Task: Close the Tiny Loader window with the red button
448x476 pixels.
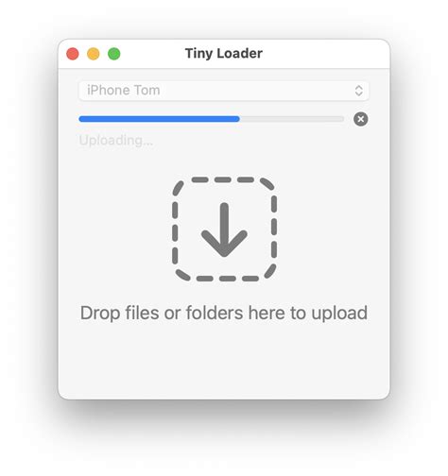Action: click(x=73, y=54)
